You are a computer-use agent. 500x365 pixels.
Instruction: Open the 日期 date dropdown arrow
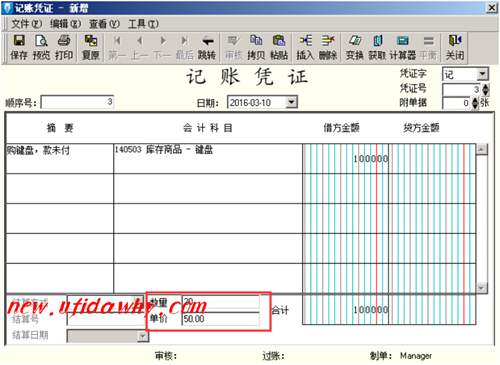[291, 102]
